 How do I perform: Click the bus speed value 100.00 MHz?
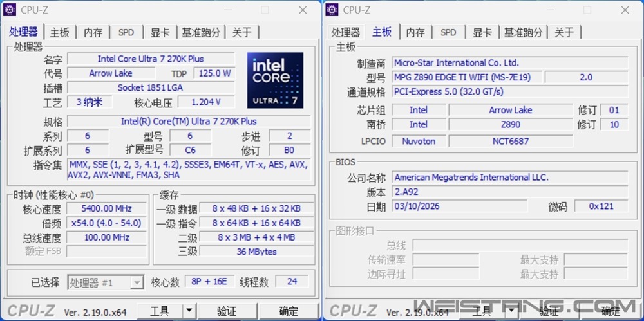tap(106, 237)
